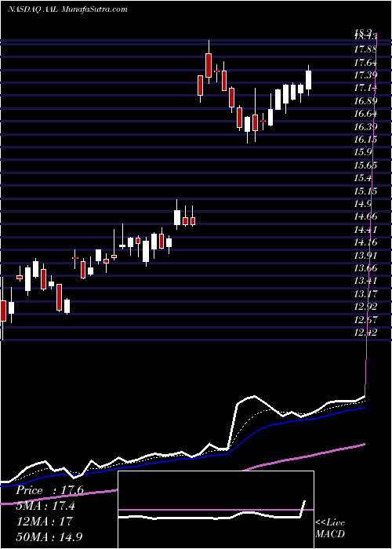
Task: Click the 12.42 price axis label
Action: (x=365, y=332)
